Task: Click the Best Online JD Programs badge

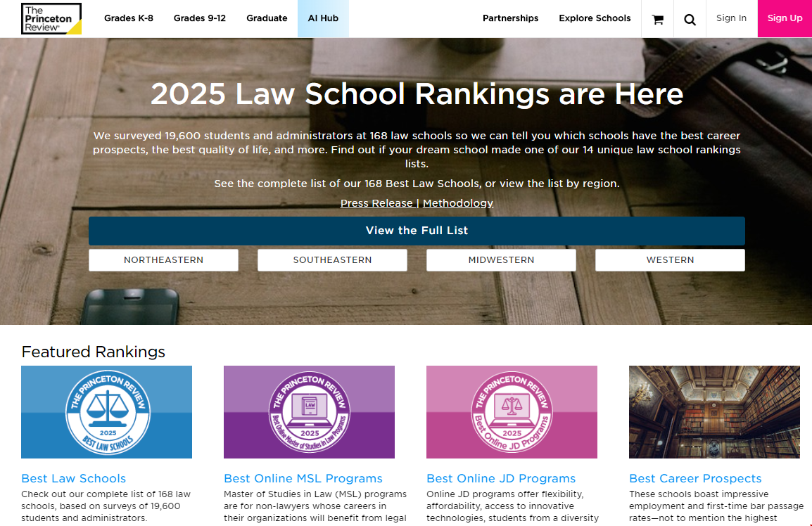Action: [512, 412]
